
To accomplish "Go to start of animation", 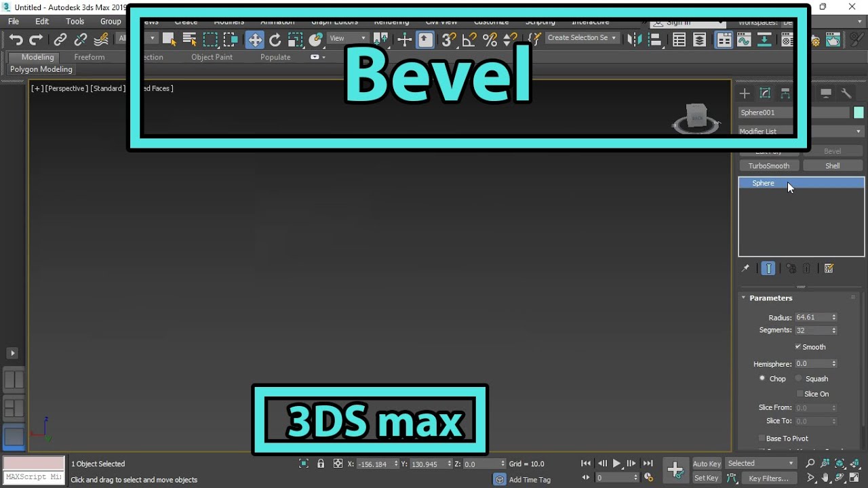I will (x=586, y=464).
